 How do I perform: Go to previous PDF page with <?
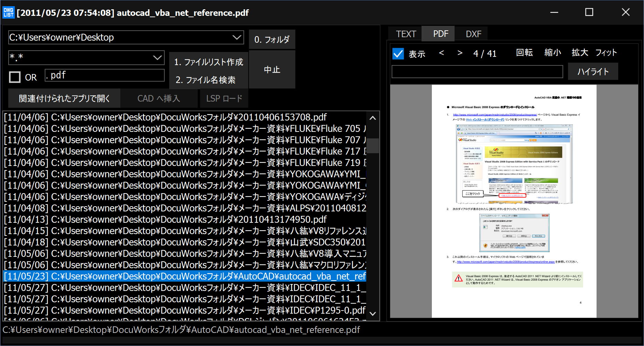441,53
